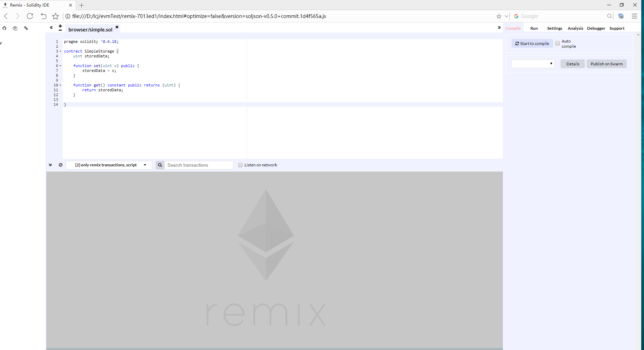Enable Auto compile checkbox
644x350 pixels.
[x=558, y=43]
